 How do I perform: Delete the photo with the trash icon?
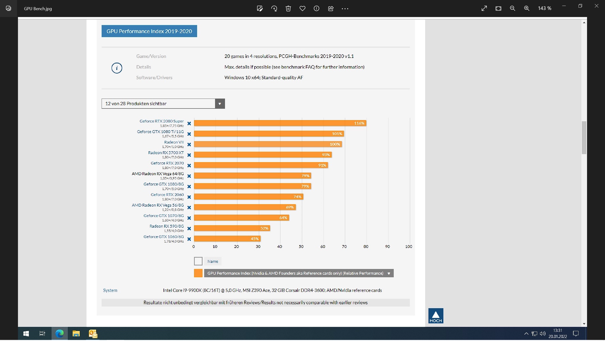point(288,9)
